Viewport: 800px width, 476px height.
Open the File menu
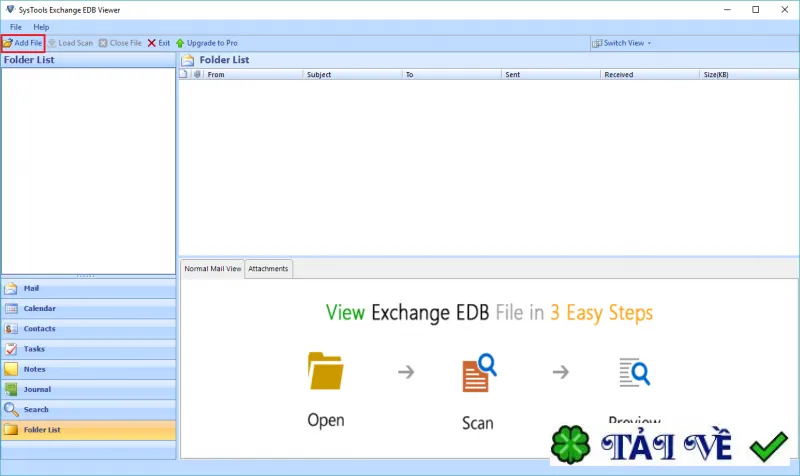coord(16,27)
